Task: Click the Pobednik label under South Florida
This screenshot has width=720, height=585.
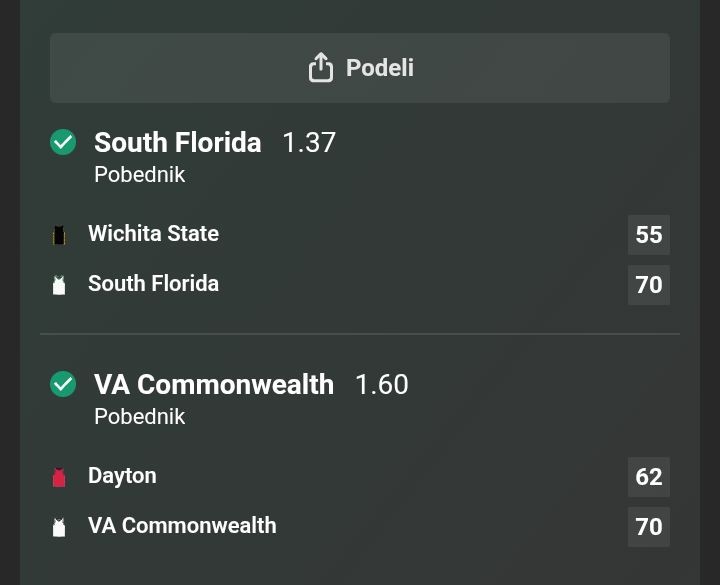Action: pos(139,174)
